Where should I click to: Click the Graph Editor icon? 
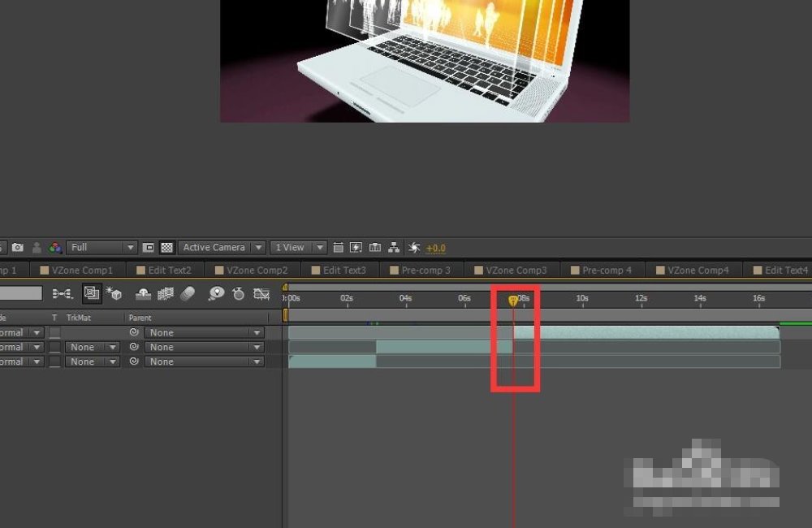[x=261, y=294]
